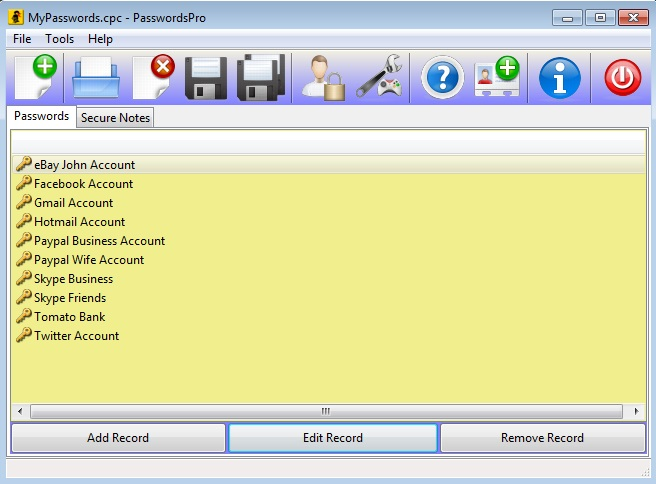The height and width of the screenshot is (484, 656).
Task: Open the File menu
Action: (22, 39)
